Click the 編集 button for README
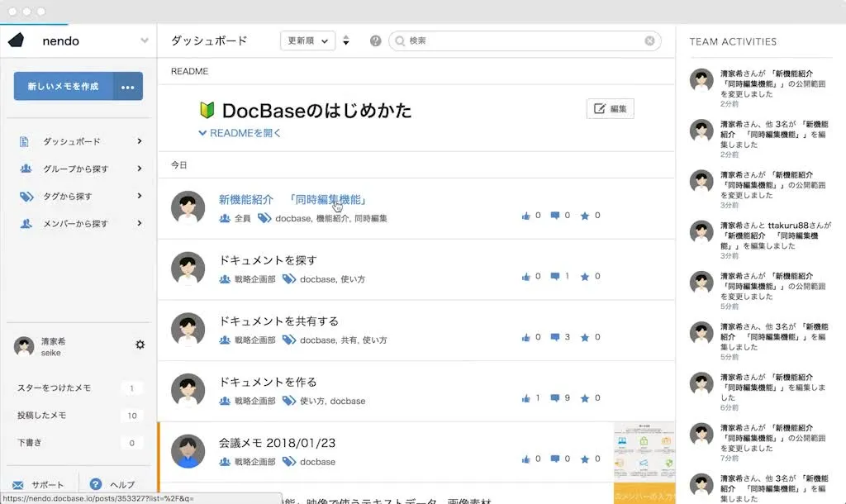 [x=610, y=109]
